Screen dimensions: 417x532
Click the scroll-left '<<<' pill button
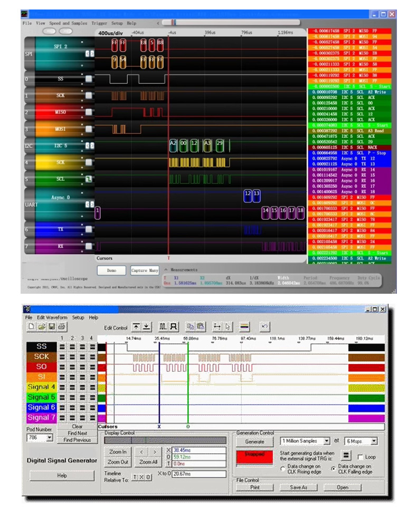(50, 31)
